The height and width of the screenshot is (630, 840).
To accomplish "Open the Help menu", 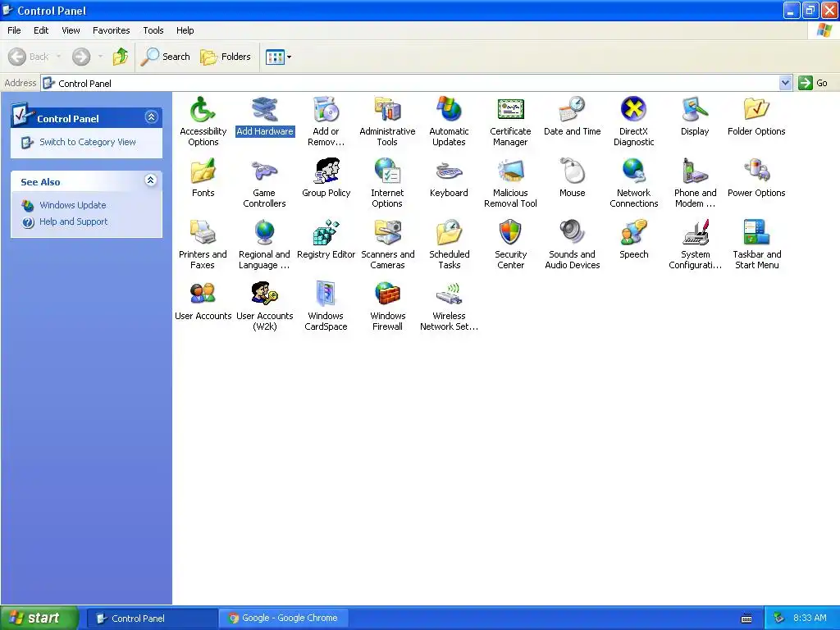I will pyautogui.click(x=185, y=30).
